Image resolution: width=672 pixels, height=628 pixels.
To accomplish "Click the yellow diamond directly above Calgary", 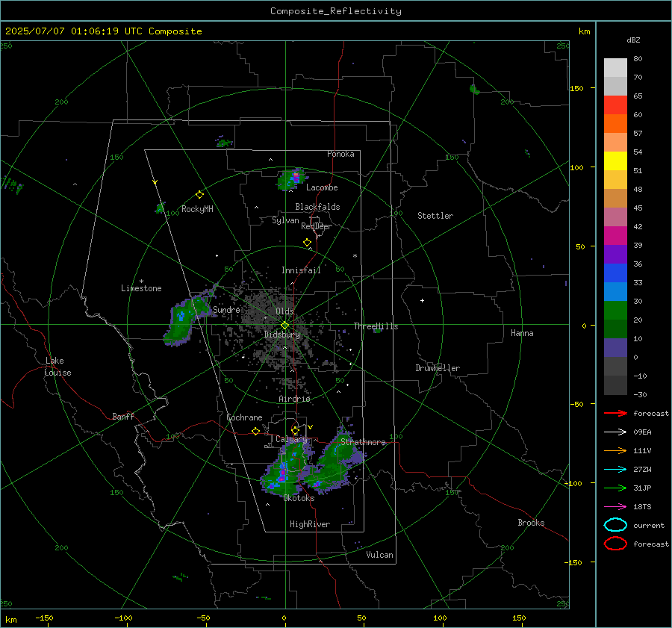I will tap(295, 430).
